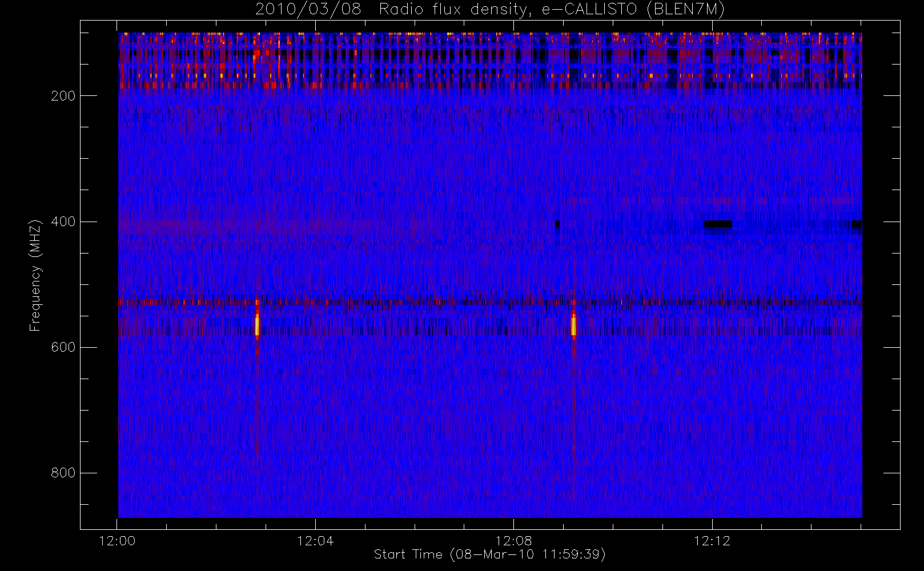Click the bright yellow burst after 12:08
924x571 pixels.
click(x=573, y=325)
